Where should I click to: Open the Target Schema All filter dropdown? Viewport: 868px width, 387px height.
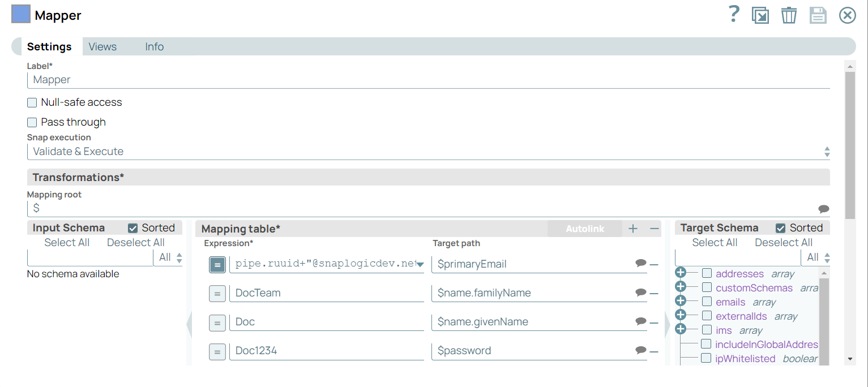point(816,258)
